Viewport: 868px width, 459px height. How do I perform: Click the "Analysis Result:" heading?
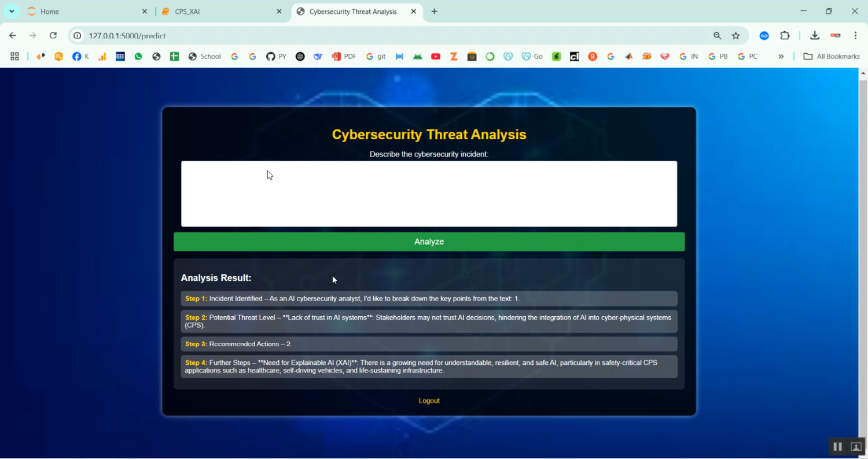click(x=216, y=278)
